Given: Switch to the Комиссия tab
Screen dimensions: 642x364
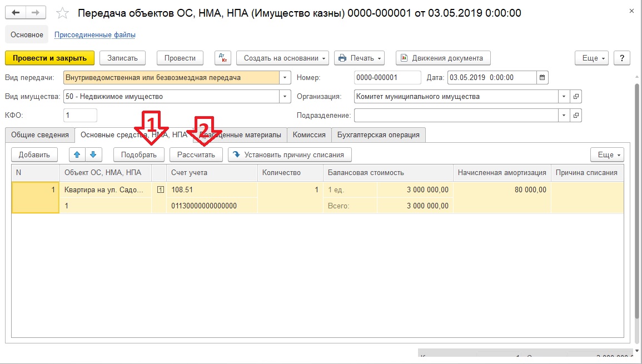Looking at the screenshot, I should [309, 134].
